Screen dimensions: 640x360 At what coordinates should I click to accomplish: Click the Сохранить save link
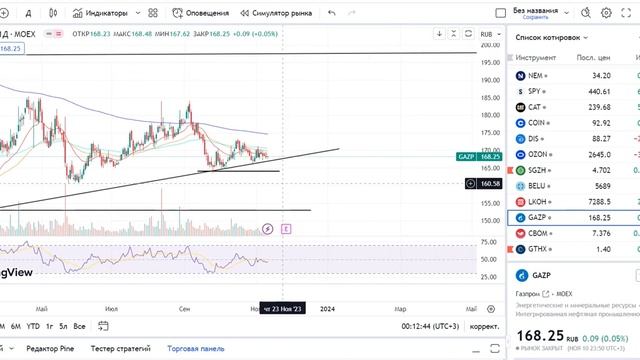tap(536, 18)
